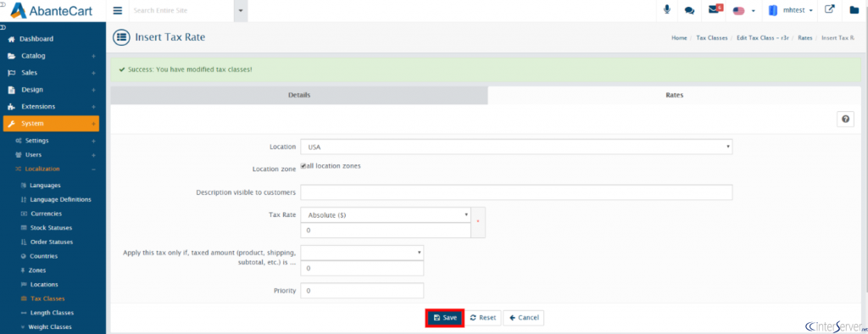Click the Search Entire Site field

pyautogui.click(x=181, y=10)
